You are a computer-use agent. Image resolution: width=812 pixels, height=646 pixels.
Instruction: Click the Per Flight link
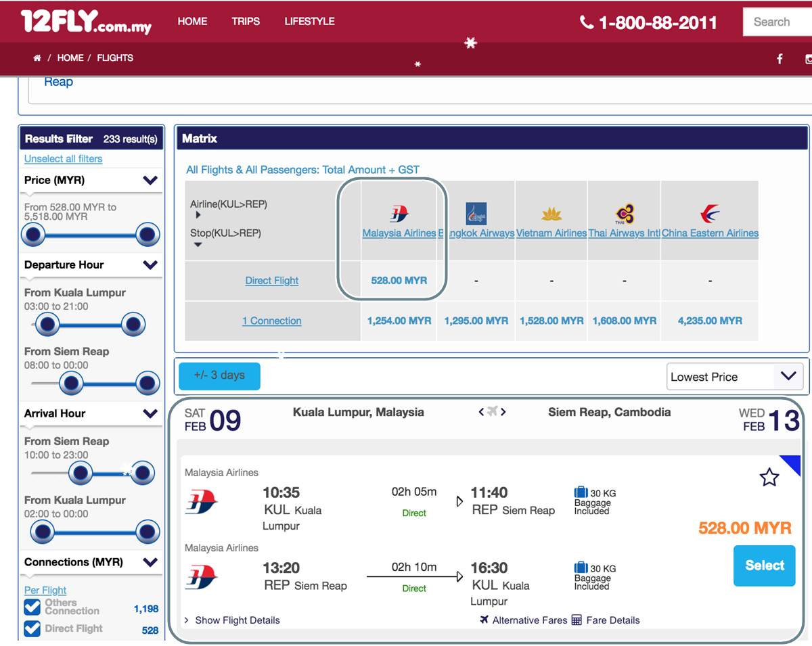[45, 591]
